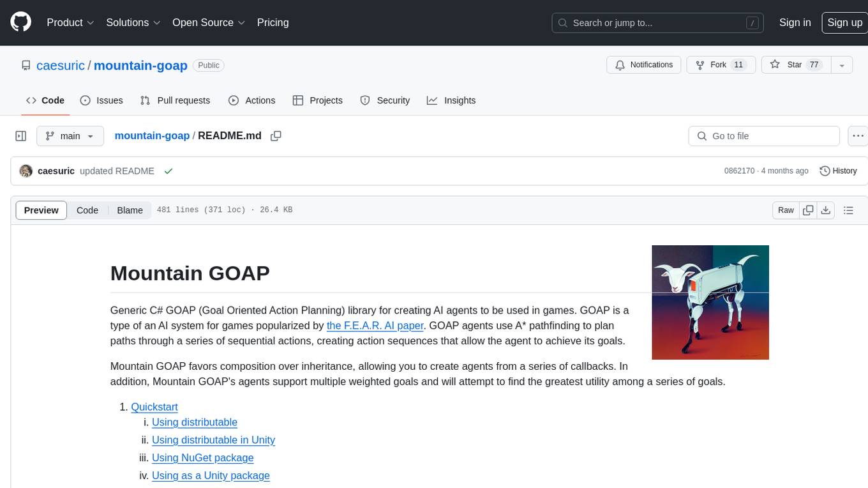The image size is (868, 488).
Task: Open the F.E.A.R. AI paper link
Action: coord(375,325)
